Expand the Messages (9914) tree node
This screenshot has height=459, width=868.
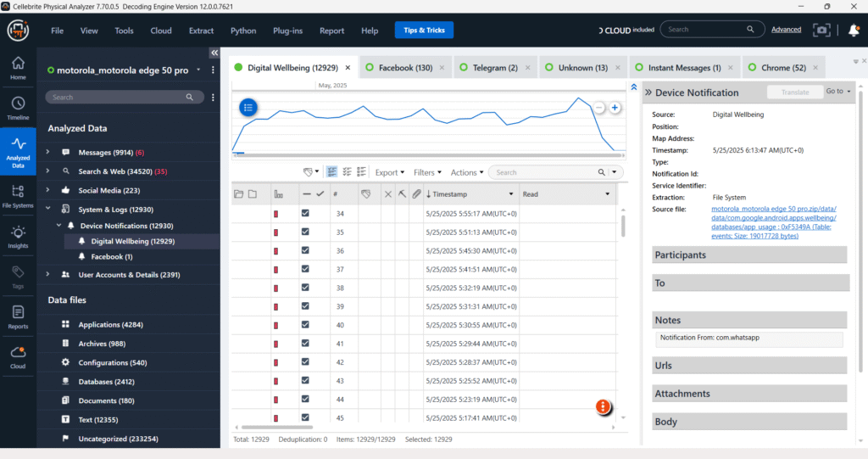pos(47,152)
